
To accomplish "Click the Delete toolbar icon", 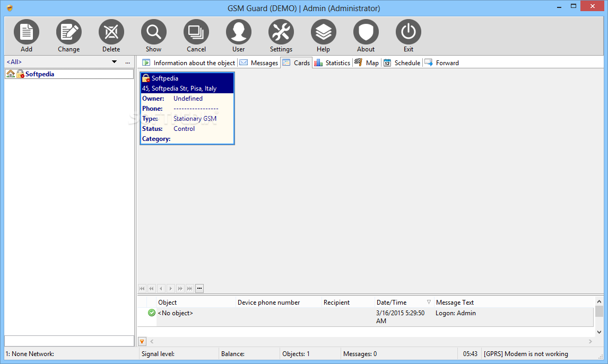I will tap(111, 32).
